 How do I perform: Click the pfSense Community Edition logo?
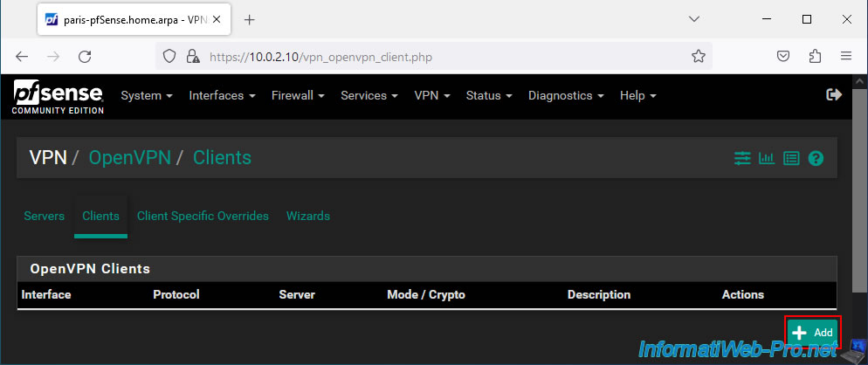tap(59, 97)
